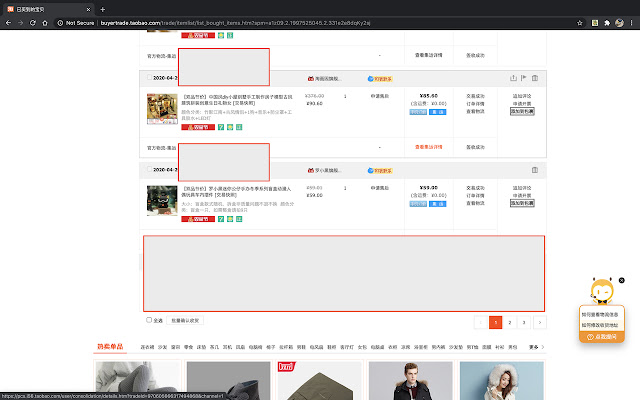Screen dimensions: 640x400
Task: Reload the Taobao orders page
Action: (x=33, y=23)
